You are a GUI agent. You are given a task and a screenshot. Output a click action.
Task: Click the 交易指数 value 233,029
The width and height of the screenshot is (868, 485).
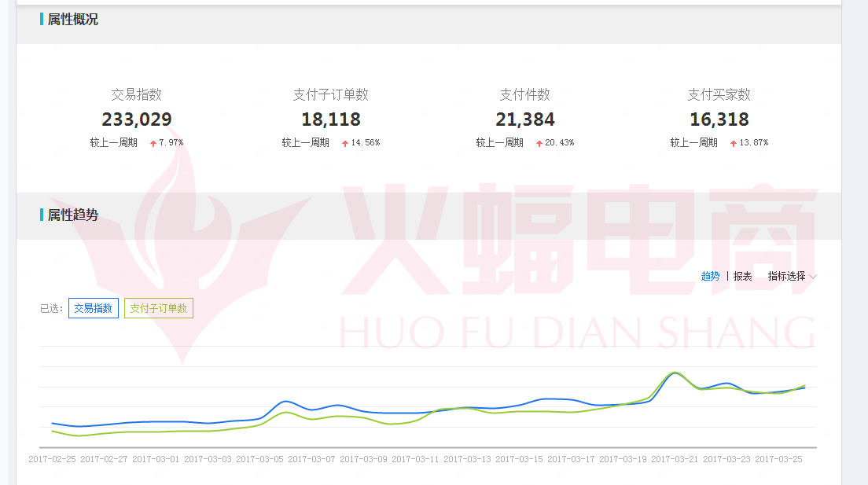[137, 119]
